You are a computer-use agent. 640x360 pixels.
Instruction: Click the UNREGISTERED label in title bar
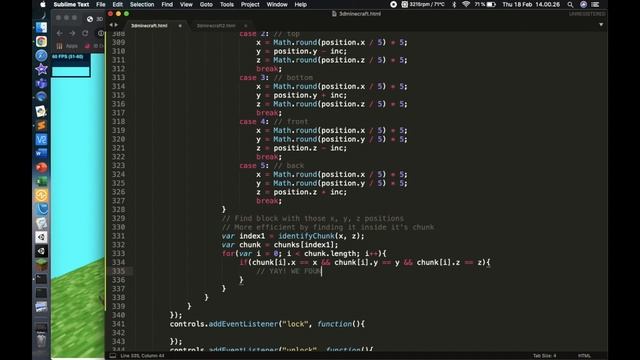pos(587,14)
